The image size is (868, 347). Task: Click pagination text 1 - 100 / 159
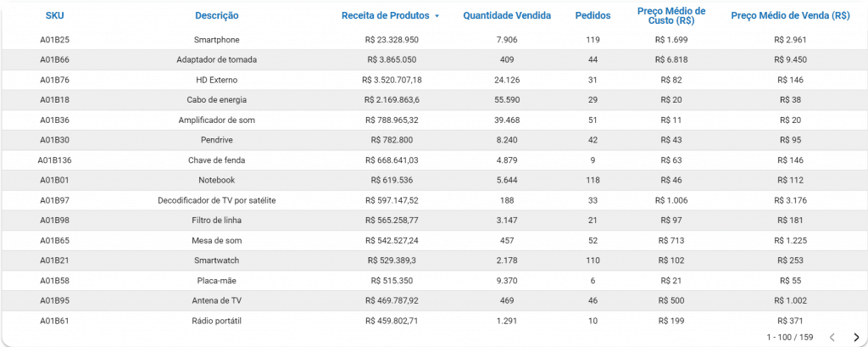coord(788,337)
